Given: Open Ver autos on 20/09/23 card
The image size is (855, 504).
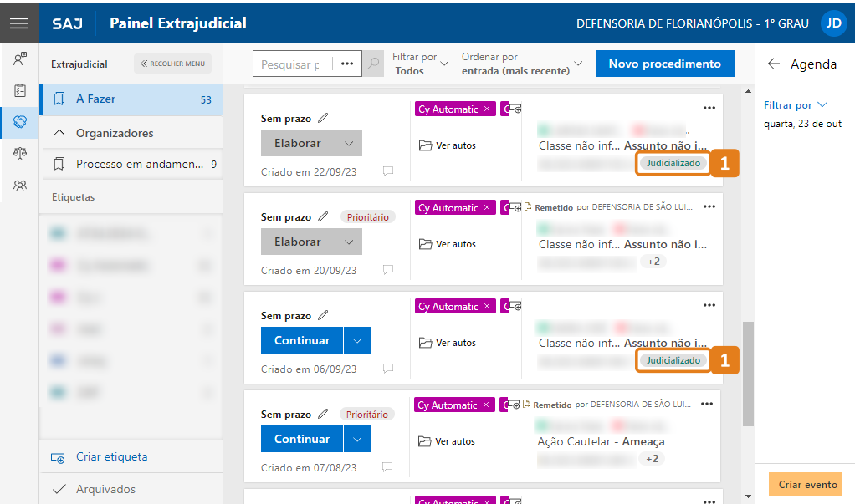Looking at the screenshot, I should coord(448,244).
